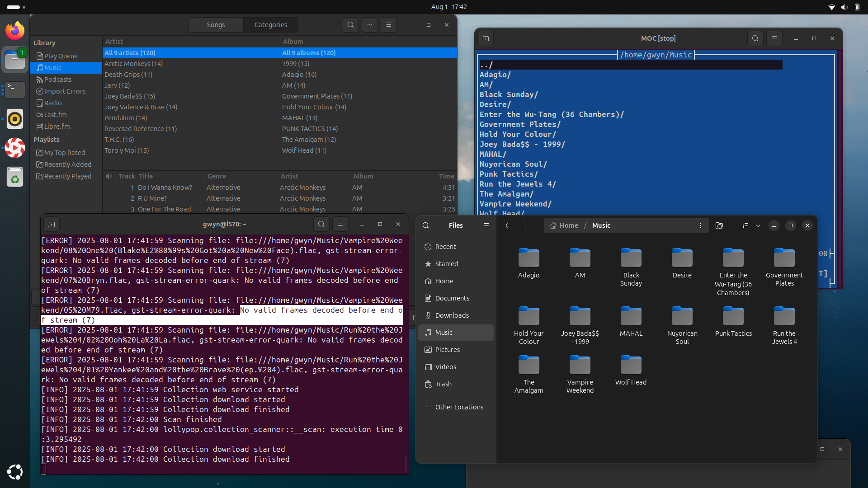The width and height of the screenshot is (868, 488).
Task: Open the Trash icon in the dock
Action: (x=15, y=177)
